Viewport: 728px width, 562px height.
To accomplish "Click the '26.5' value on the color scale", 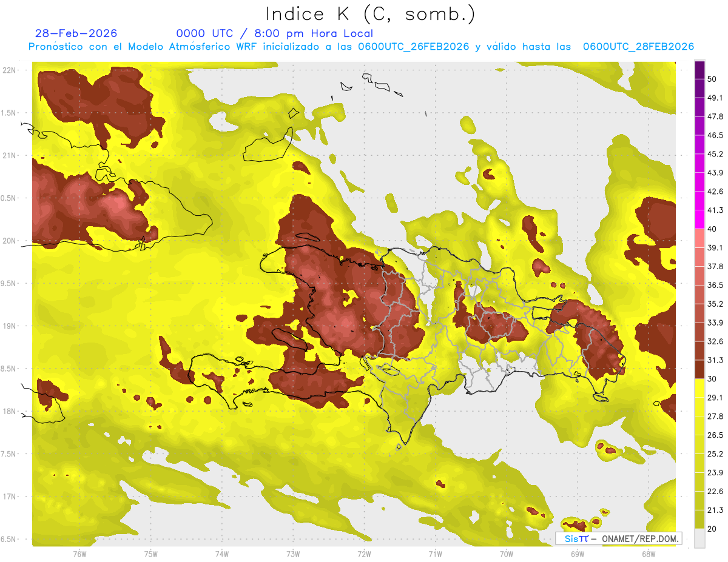I will 715,435.
